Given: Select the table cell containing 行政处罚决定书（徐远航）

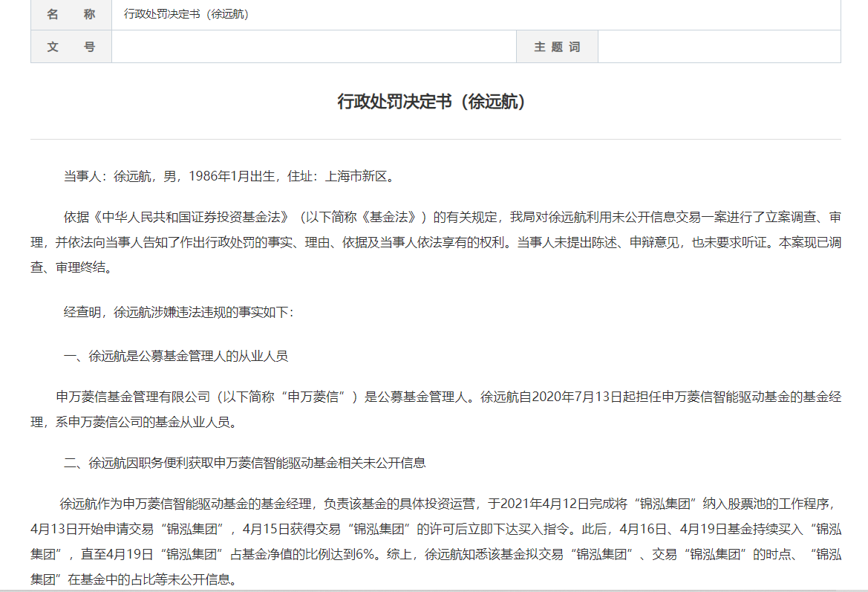Looking at the screenshot, I should coord(475,14).
